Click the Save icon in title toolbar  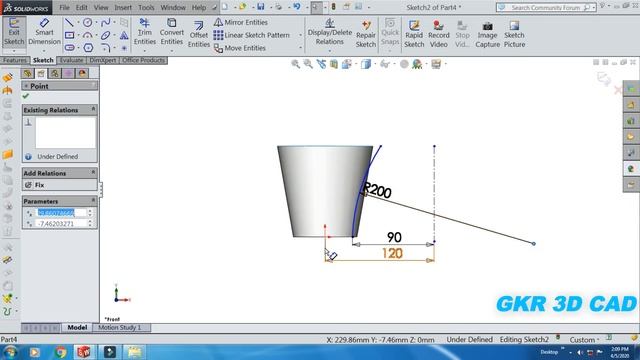pos(260,7)
